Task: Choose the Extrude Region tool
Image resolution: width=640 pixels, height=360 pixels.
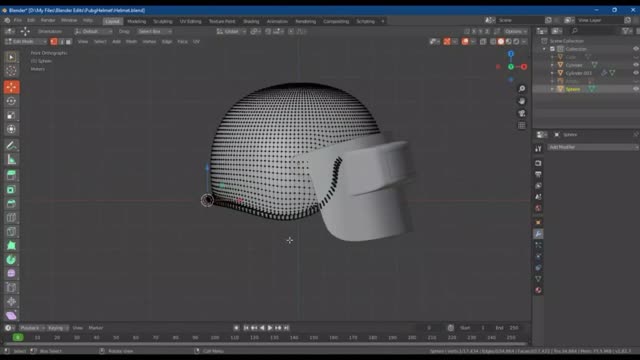Action: pyautogui.click(x=11, y=176)
